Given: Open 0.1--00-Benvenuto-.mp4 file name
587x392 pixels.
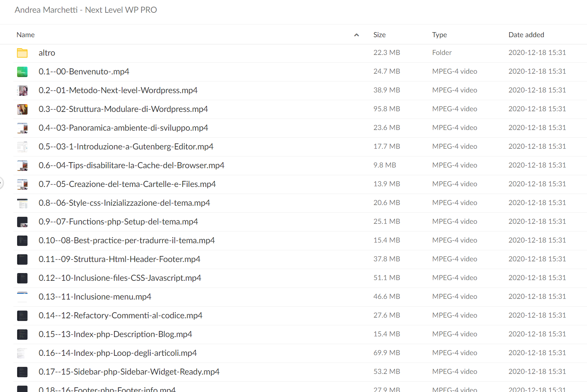Looking at the screenshot, I should pyautogui.click(x=84, y=72).
